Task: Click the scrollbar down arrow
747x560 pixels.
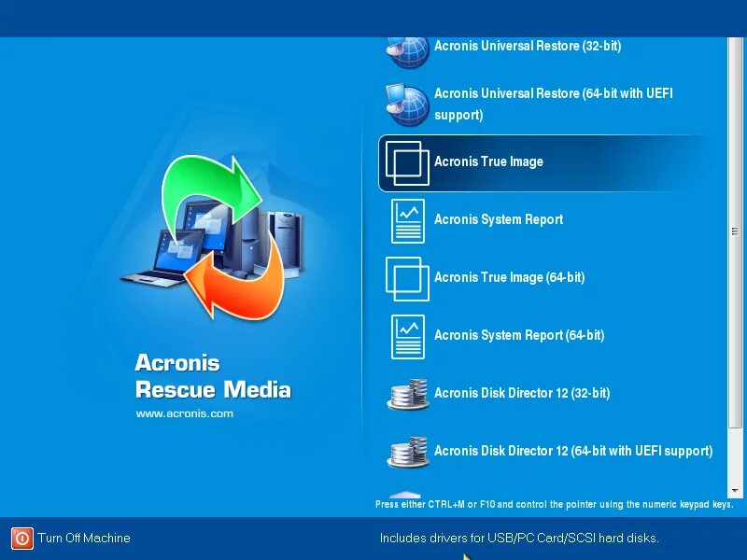Action: (735, 491)
